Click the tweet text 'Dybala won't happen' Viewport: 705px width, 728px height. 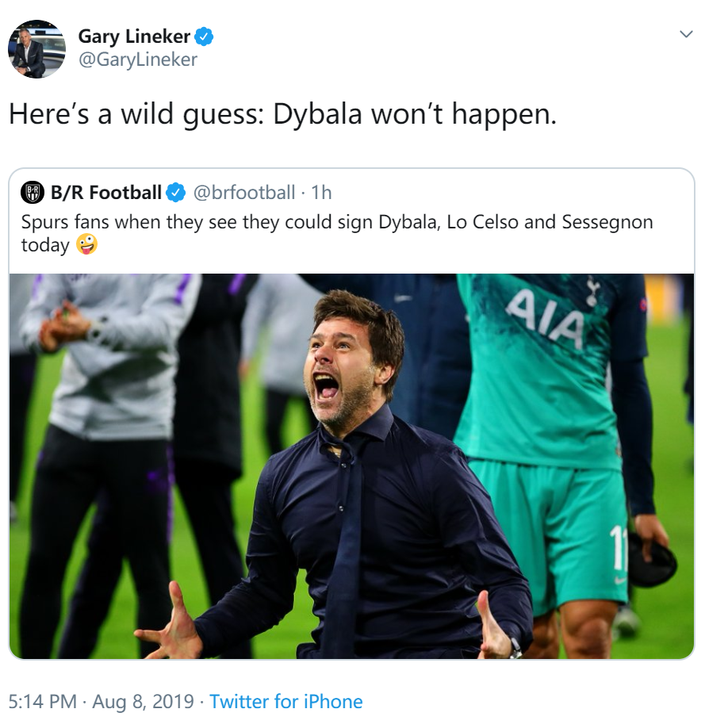pyautogui.click(x=414, y=114)
